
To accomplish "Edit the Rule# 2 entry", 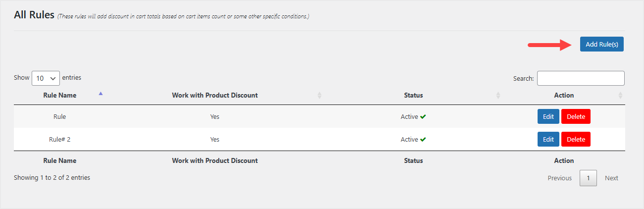I will 548,140.
